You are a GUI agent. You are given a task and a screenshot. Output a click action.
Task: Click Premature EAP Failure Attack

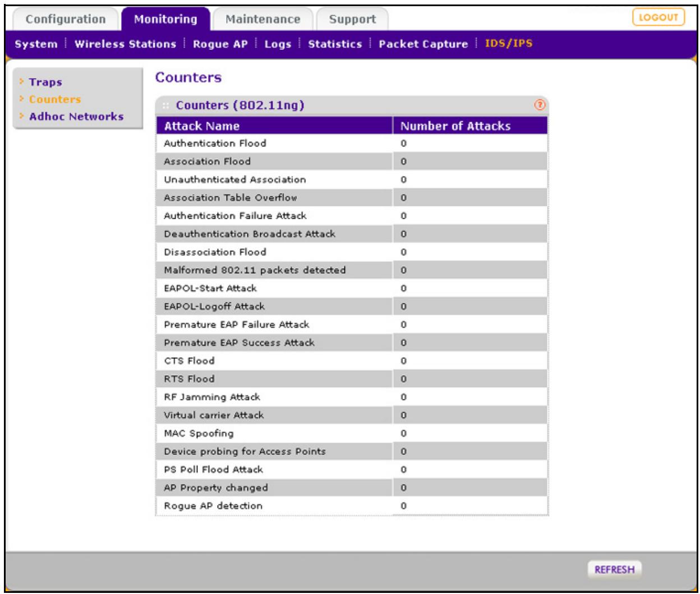237,324
